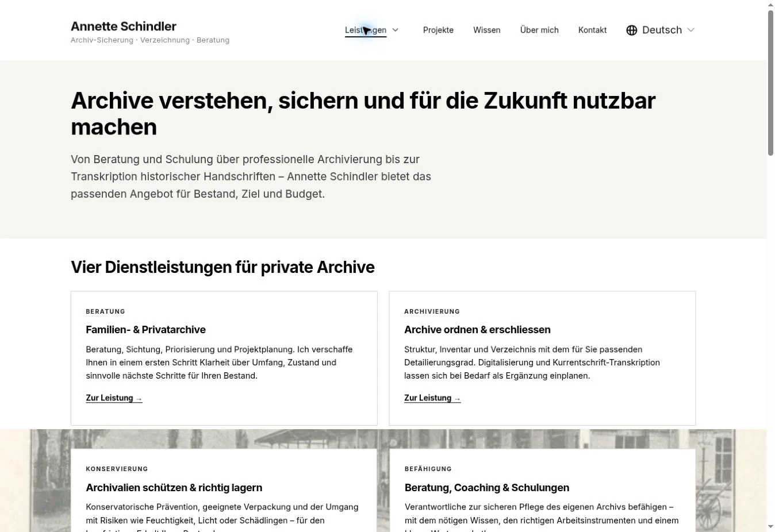Follow Zur Leistung link under Archive ordnen & erschliessen
The image size is (775, 532).
tap(432, 398)
